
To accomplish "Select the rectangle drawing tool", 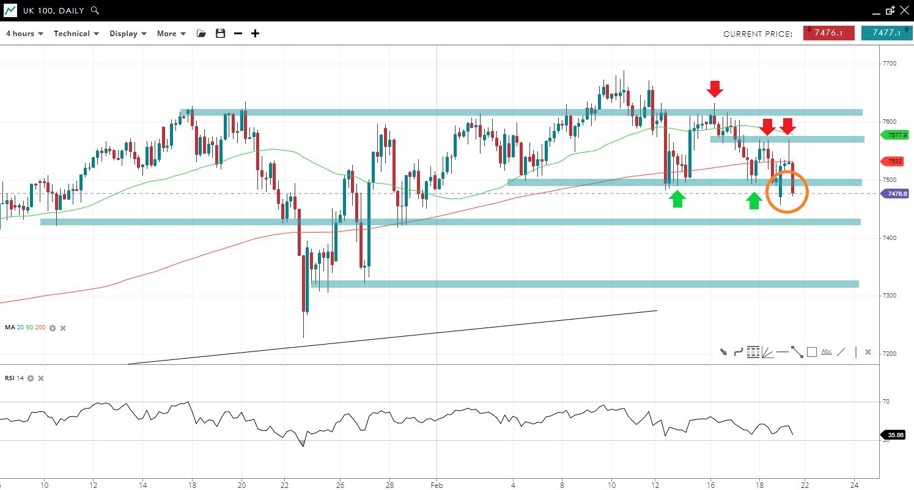I will [x=811, y=352].
